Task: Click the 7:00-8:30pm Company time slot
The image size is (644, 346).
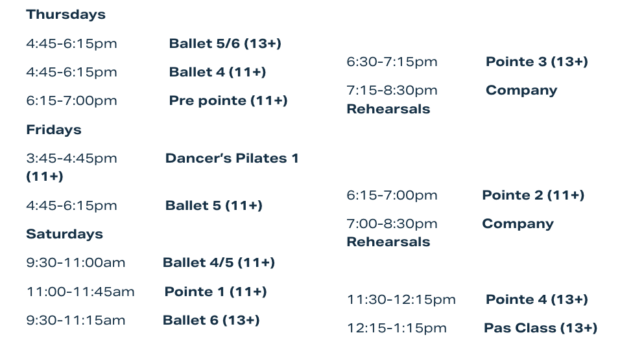Action: pyautogui.click(x=392, y=224)
